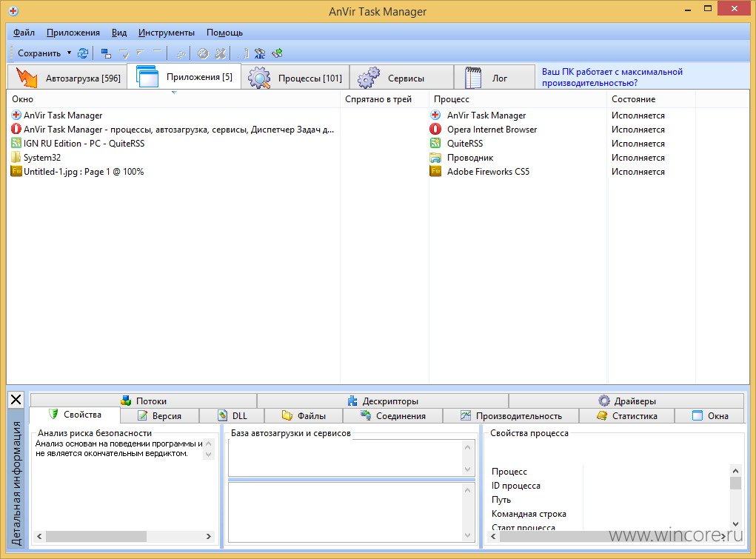
Task: Click the Сохранить toolbar button
Action: (x=39, y=53)
